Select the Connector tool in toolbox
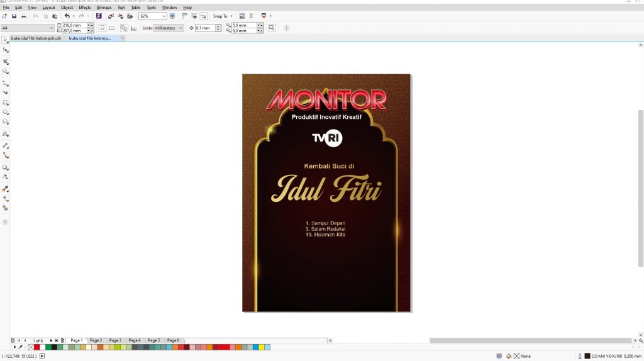This screenshot has width=644, height=361. [x=5, y=155]
